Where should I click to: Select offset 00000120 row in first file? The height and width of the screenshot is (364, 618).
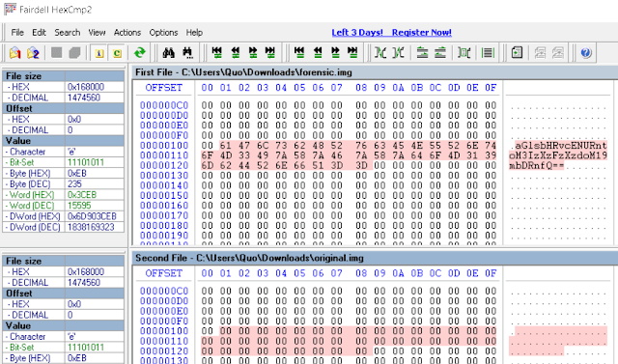164,165
